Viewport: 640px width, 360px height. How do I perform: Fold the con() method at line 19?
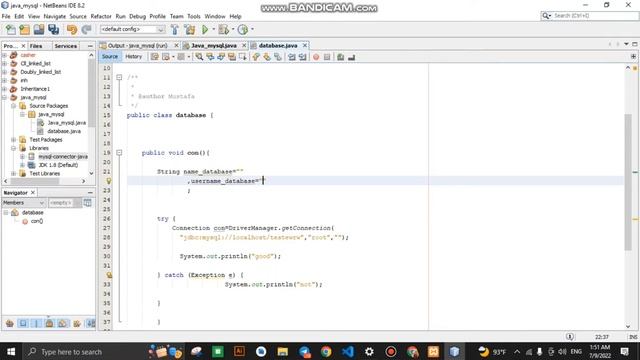tap(119, 153)
